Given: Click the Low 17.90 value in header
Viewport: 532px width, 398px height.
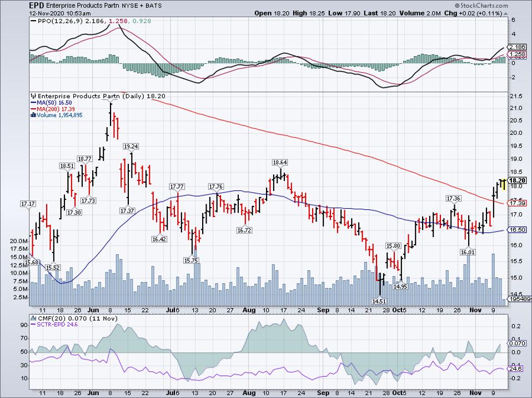Looking at the screenshot, I should click(344, 13).
